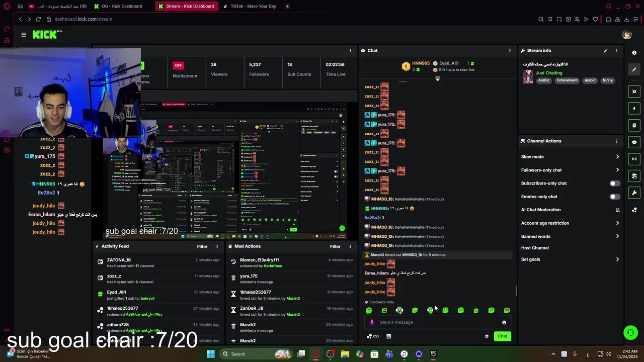The height and width of the screenshot is (362, 644).
Task: Click the channel points infinity icon
Action: point(373,336)
